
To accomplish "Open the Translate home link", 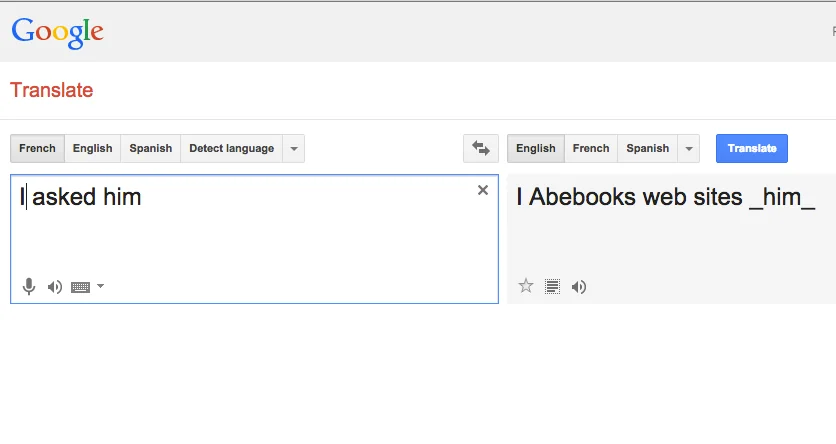I will click(x=52, y=90).
